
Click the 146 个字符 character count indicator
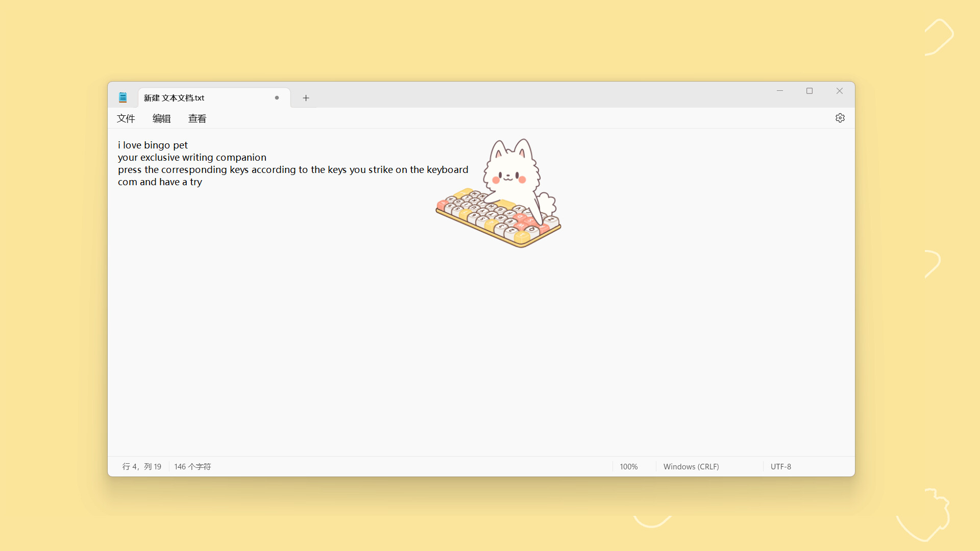point(192,466)
